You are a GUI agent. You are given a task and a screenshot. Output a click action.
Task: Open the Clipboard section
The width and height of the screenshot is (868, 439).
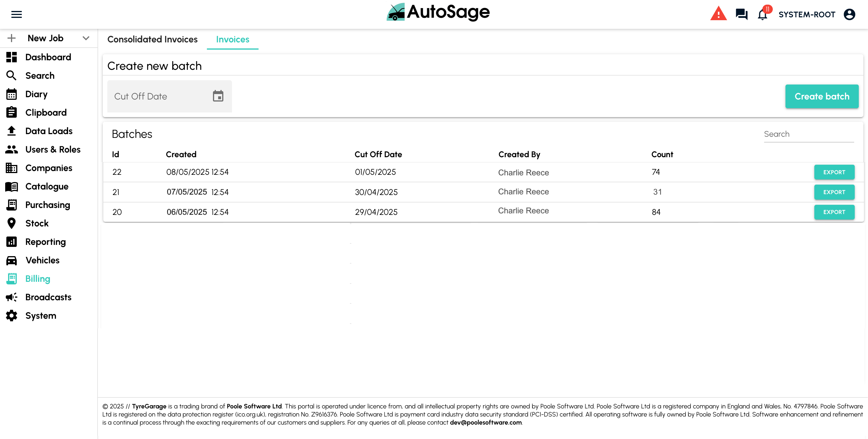click(x=46, y=112)
